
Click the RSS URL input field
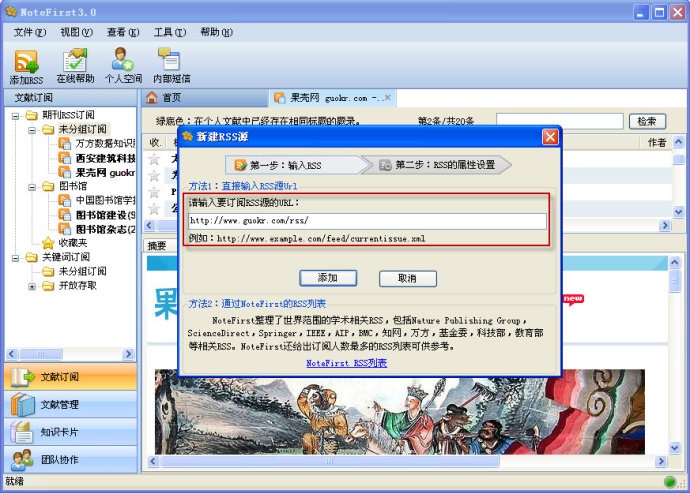click(x=367, y=221)
